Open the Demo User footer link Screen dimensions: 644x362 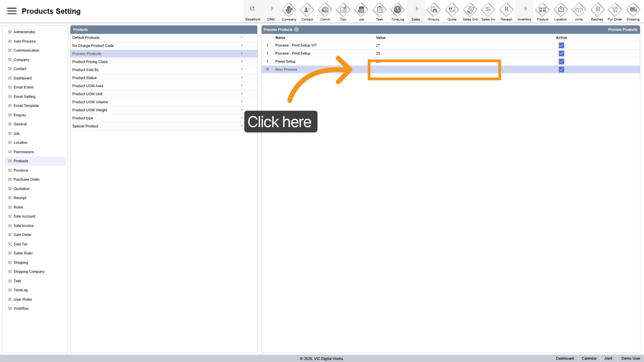click(x=631, y=359)
